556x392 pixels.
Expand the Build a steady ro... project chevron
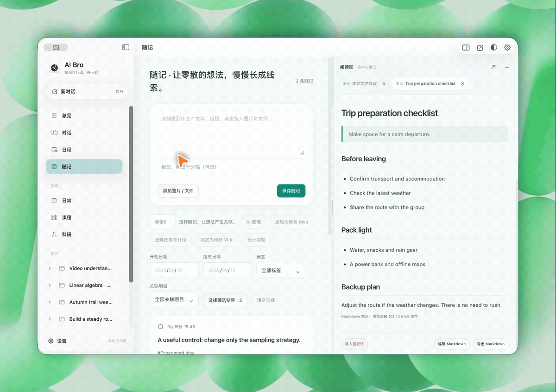point(50,319)
